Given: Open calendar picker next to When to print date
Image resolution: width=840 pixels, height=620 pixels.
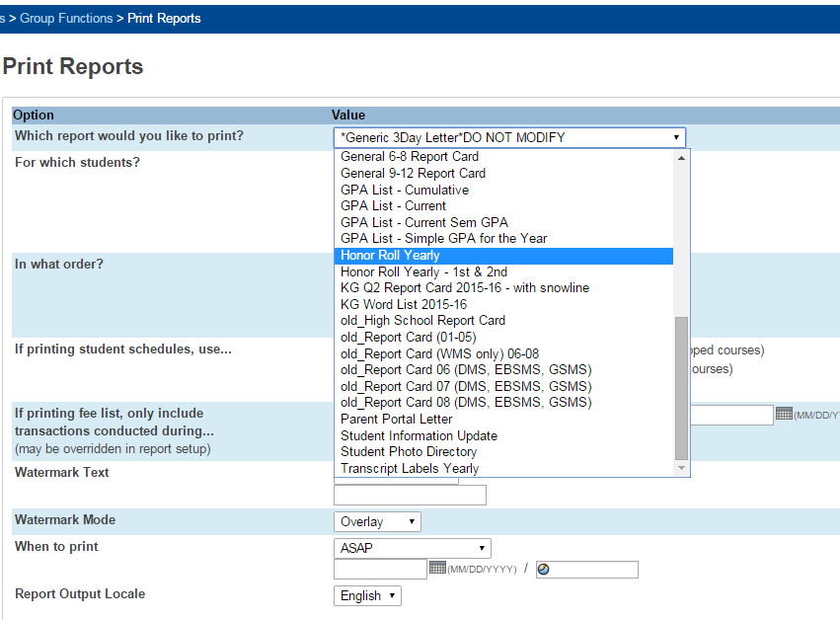Looking at the screenshot, I should click(x=437, y=568).
